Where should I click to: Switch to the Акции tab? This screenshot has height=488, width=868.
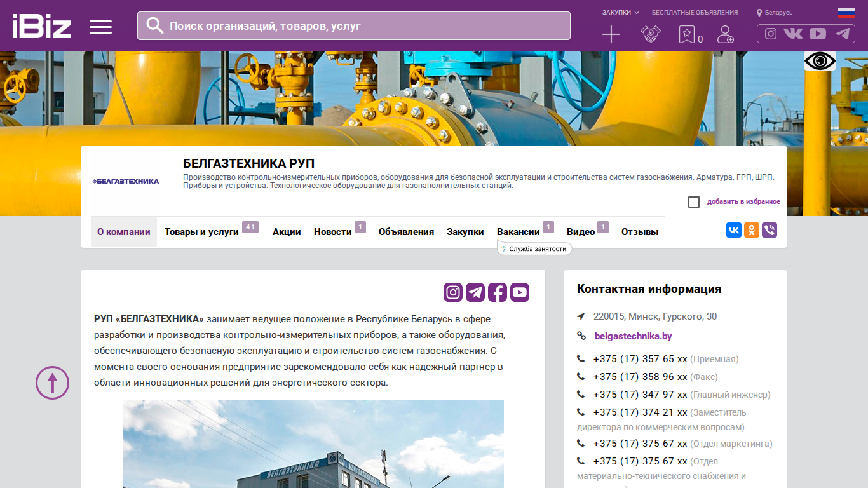point(287,232)
